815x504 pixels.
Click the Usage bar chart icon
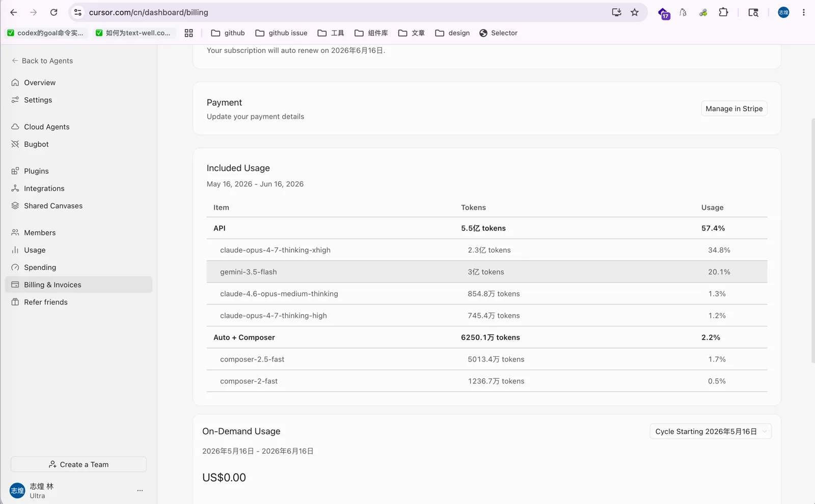coord(15,250)
